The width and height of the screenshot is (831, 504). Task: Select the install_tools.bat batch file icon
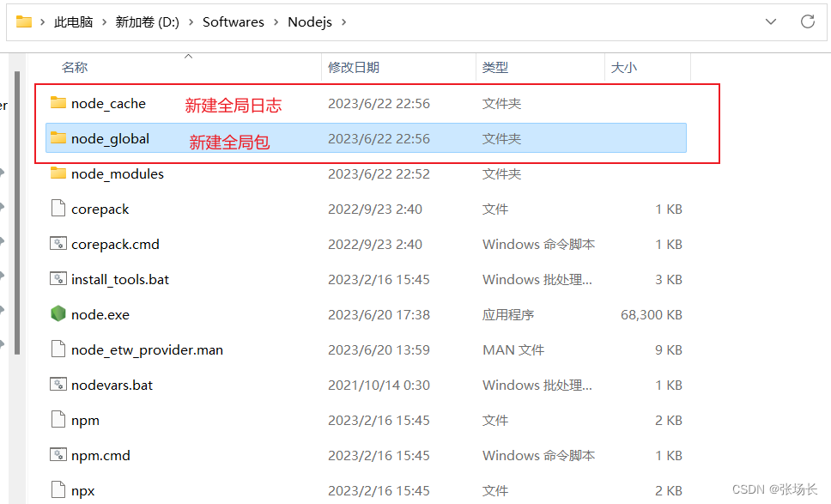58,279
